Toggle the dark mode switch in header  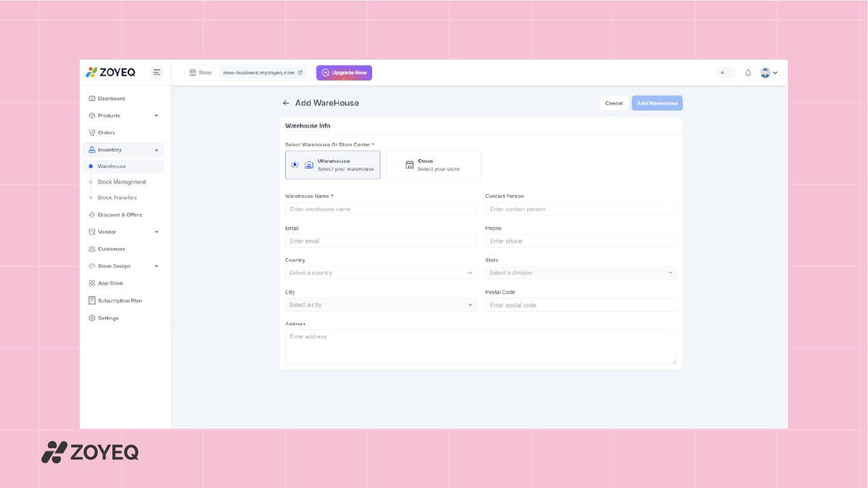pyautogui.click(x=726, y=73)
